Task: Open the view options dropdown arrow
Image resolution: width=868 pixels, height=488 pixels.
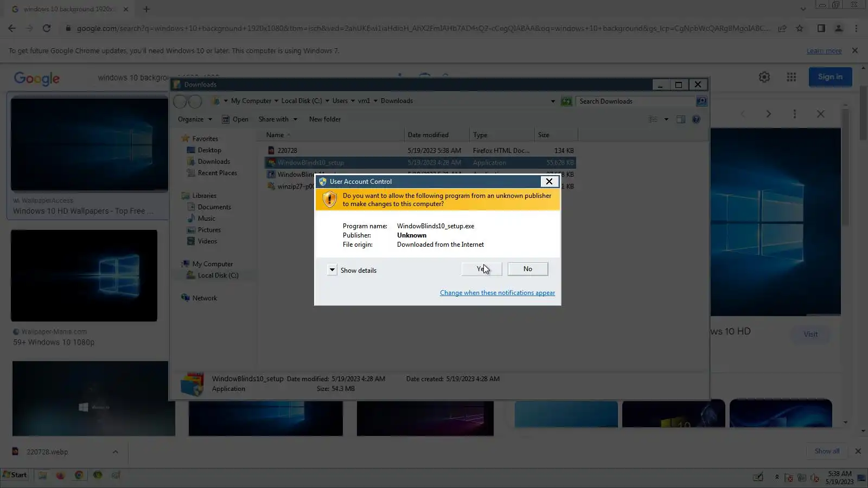Action: [x=666, y=119]
